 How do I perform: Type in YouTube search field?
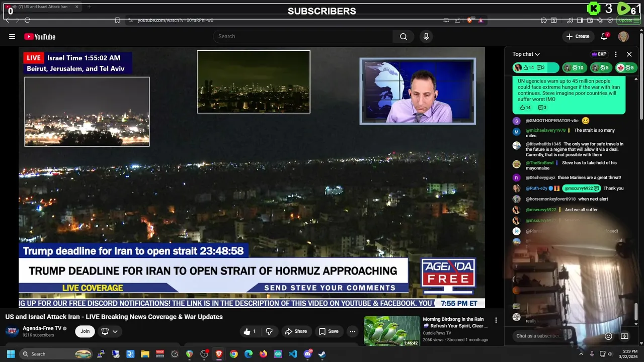303,36
